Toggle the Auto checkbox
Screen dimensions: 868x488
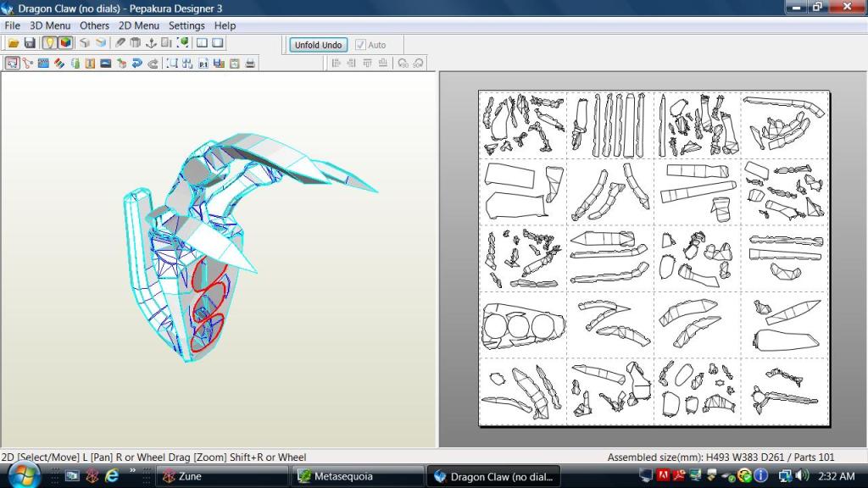click(360, 45)
